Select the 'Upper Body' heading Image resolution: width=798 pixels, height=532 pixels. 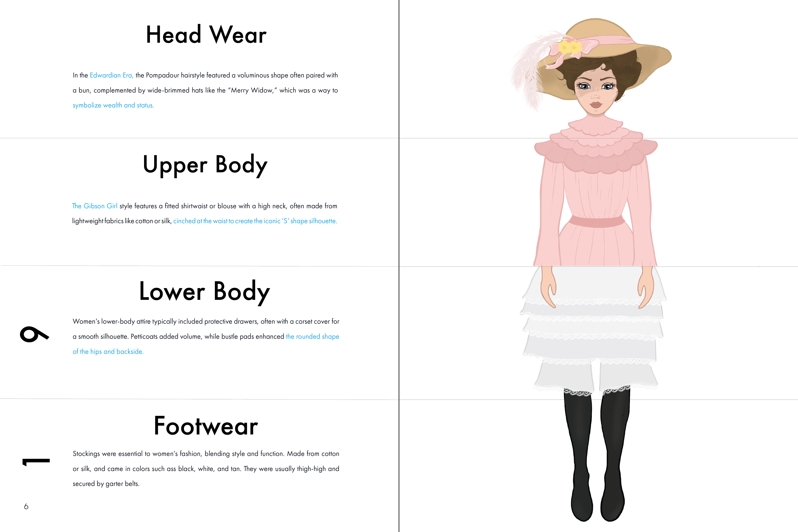point(205,165)
